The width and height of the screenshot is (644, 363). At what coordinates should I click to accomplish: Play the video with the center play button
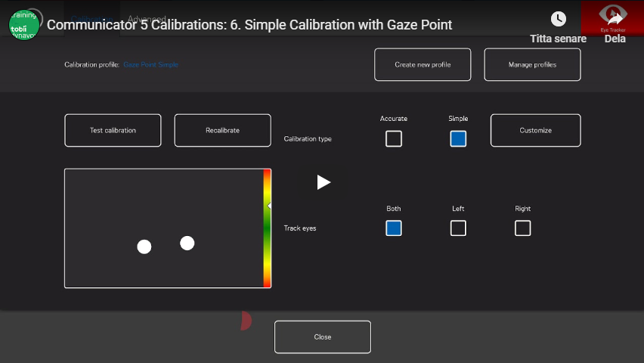click(324, 182)
